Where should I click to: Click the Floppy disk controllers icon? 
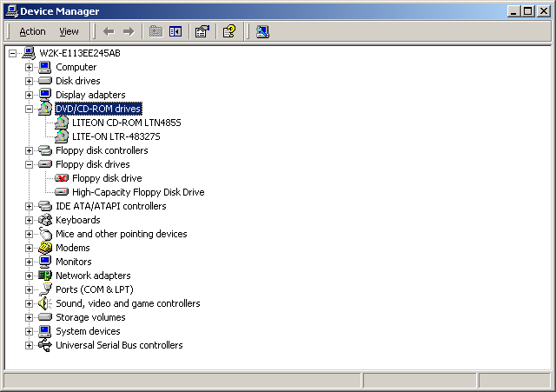[44, 150]
